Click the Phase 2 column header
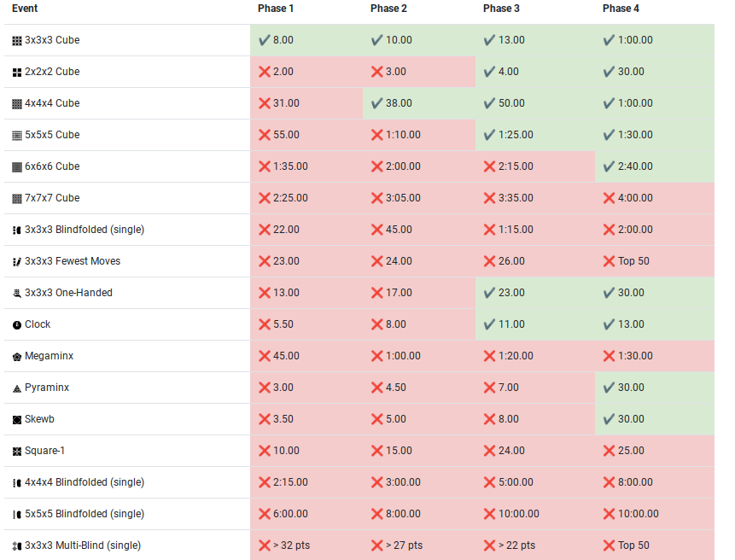Screen dimensions: 735x560 coord(388,9)
